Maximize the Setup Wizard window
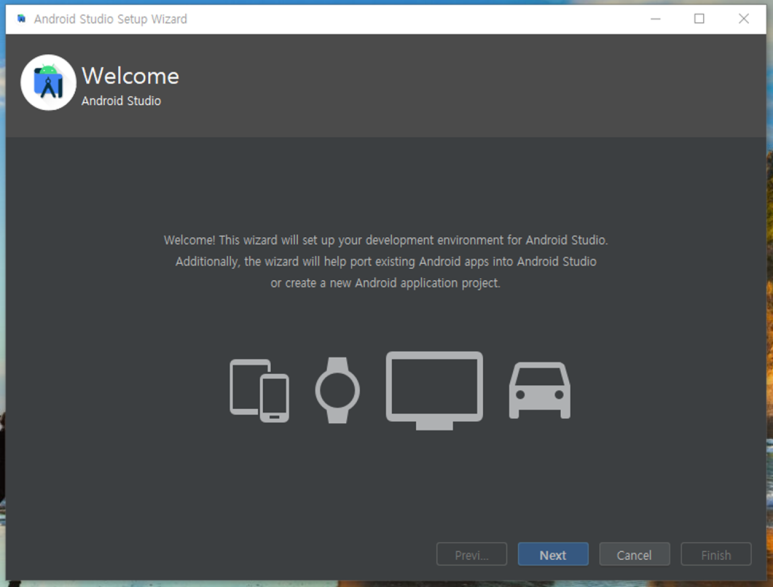773x587 pixels. point(699,19)
